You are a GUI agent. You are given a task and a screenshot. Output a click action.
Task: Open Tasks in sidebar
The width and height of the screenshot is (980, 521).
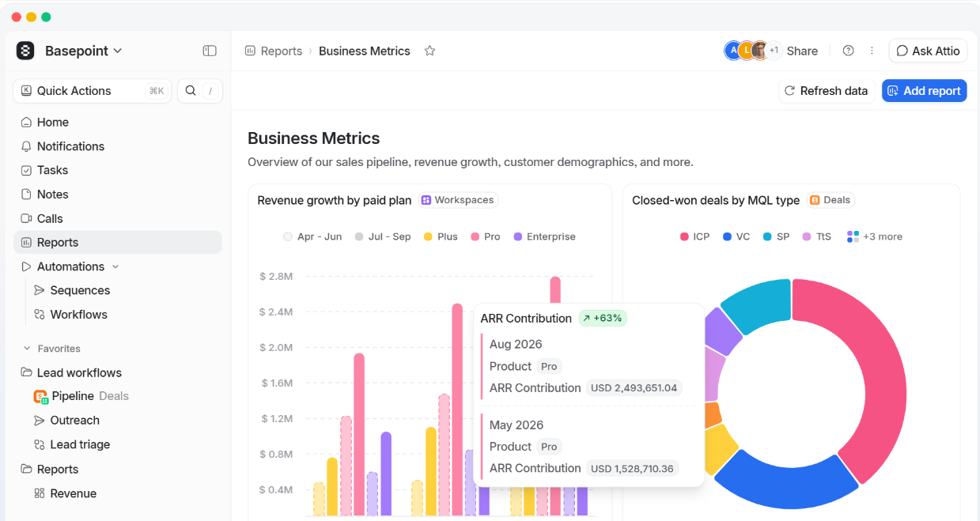(x=118, y=170)
